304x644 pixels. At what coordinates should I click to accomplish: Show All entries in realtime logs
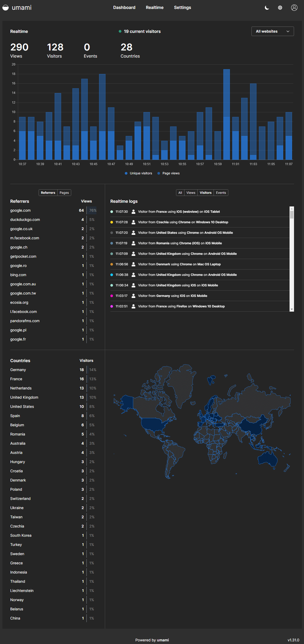[x=180, y=193]
